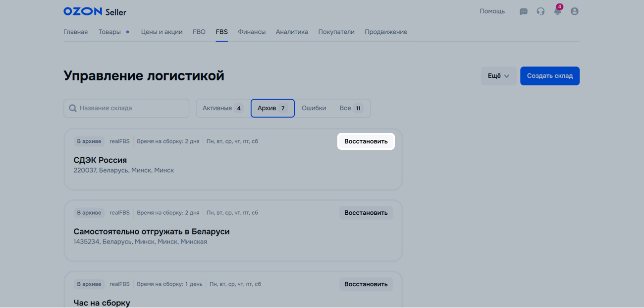Click the headset support icon
644x308 pixels.
[540, 11]
